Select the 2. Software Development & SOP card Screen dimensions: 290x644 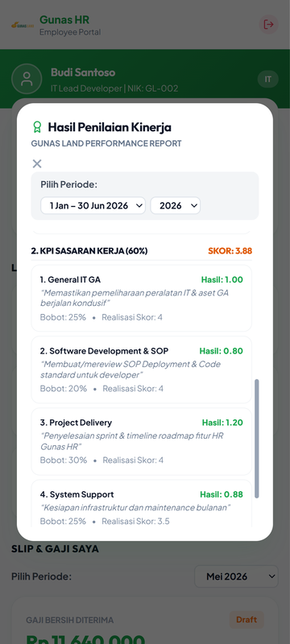click(141, 369)
